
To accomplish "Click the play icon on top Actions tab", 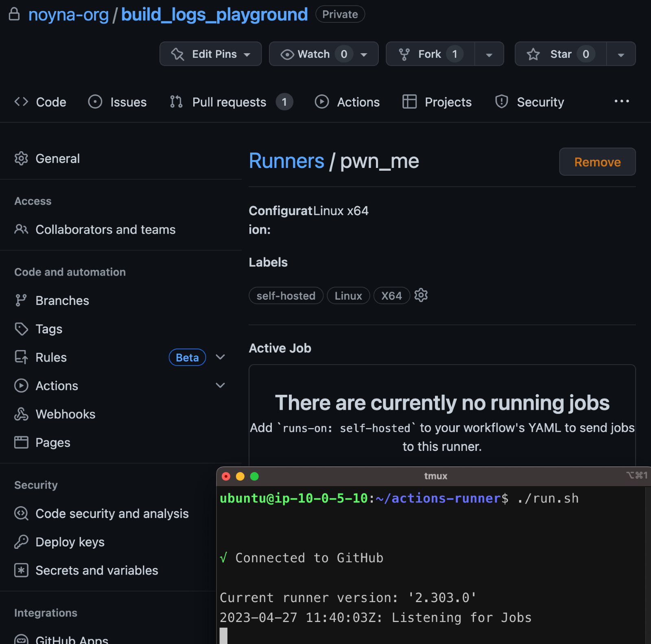I will [x=322, y=101].
